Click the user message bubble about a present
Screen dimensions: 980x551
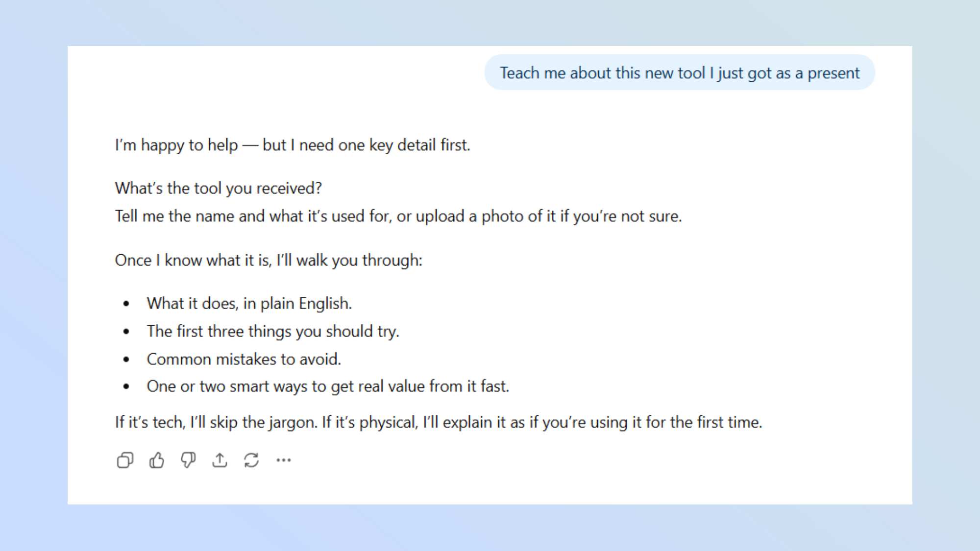point(679,73)
